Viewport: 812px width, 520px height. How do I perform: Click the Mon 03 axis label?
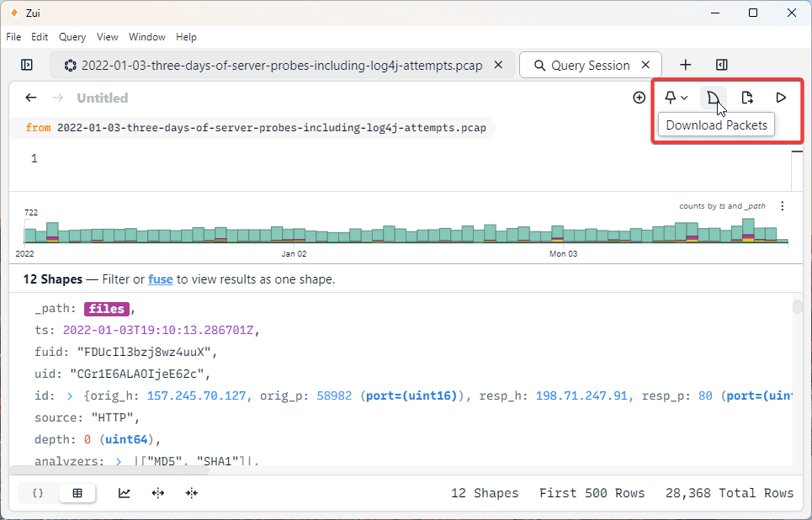(563, 254)
